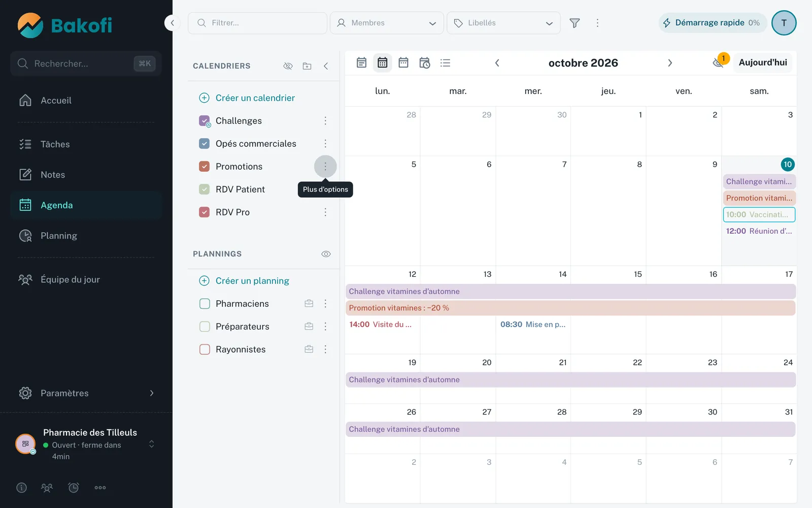
Task: Open the three-dots icon in bottom bar
Action: pos(100,488)
